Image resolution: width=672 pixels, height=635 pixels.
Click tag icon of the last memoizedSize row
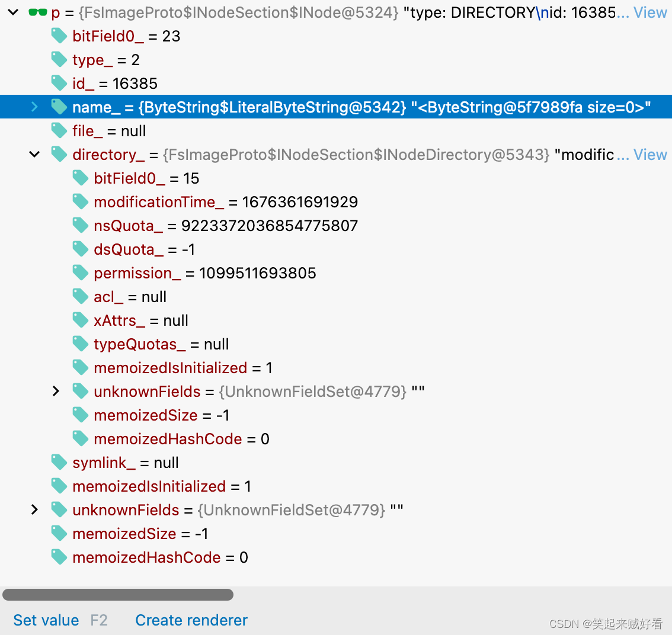[59, 534]
